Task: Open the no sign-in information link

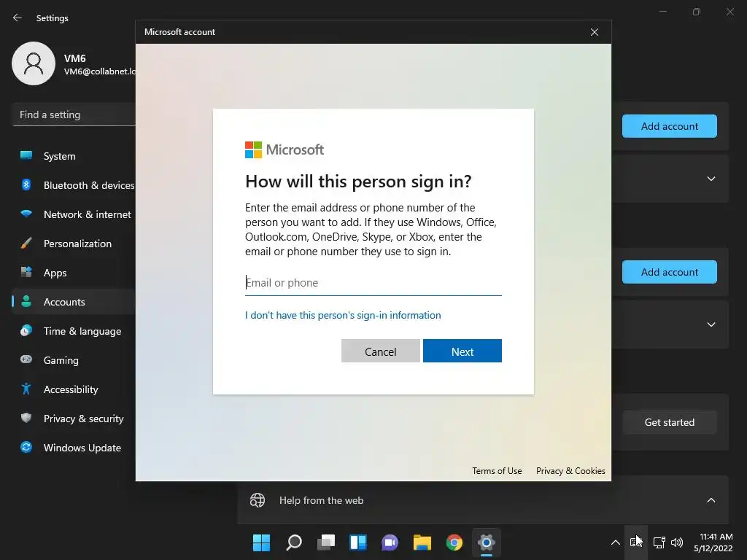Action: pyautogui.click(x=343, y=315)
